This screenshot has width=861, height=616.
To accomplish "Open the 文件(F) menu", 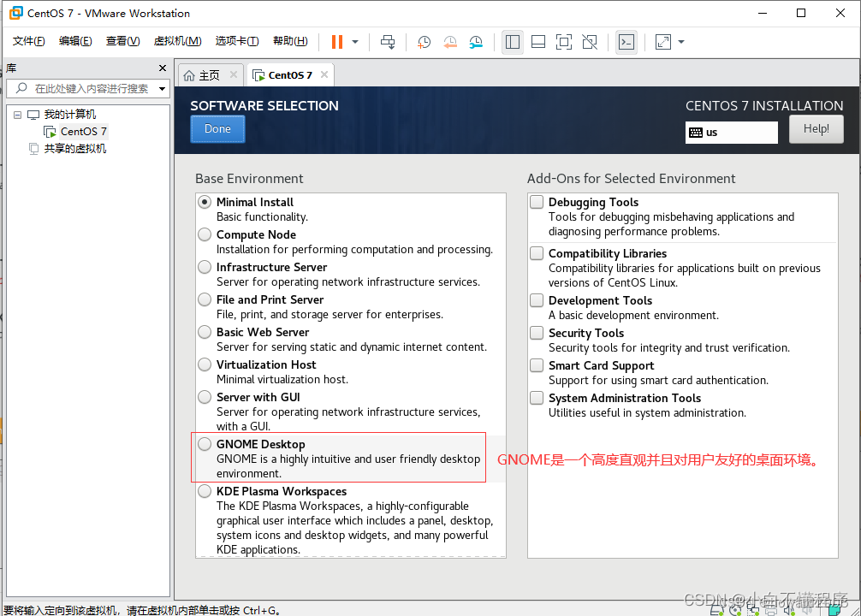I will [28, 41].
